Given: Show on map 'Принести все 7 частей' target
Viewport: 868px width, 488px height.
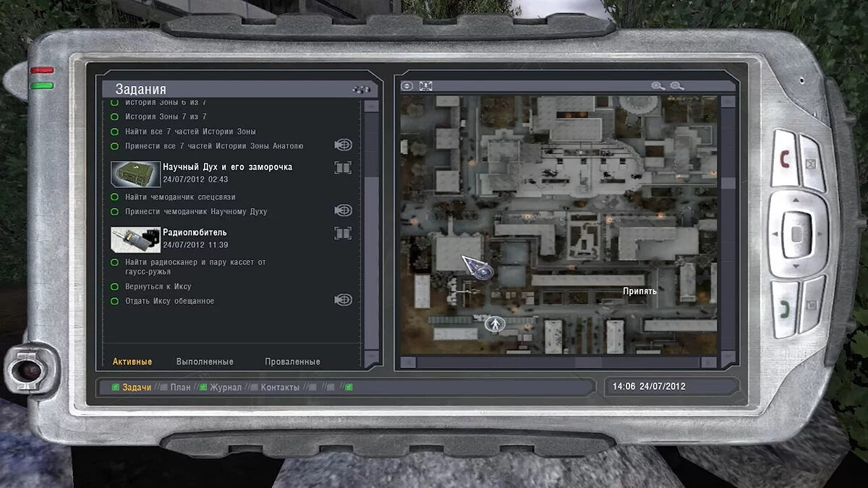Looking at the screenshot, I should [343, 145].
